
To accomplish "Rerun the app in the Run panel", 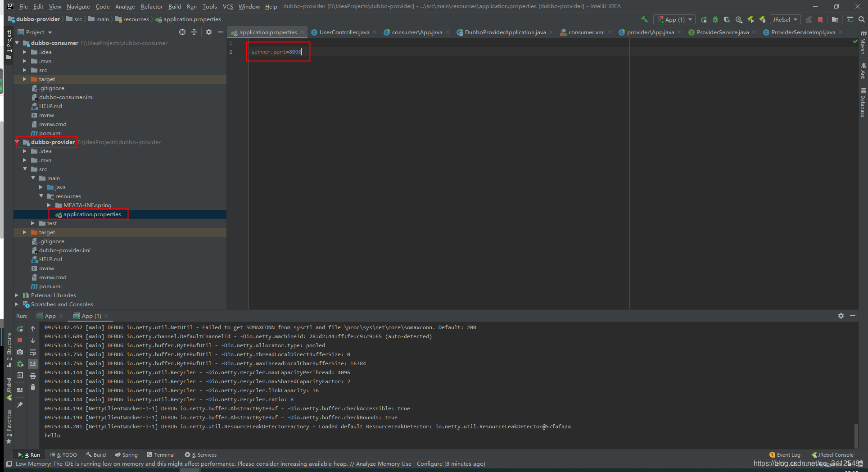I will click(x=20, y=329).
